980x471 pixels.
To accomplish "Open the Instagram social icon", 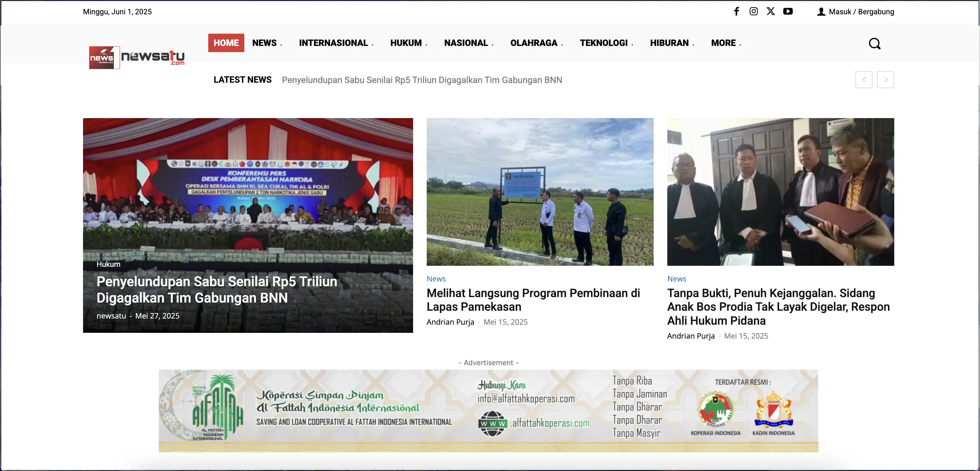I will (x=753, y=12).
